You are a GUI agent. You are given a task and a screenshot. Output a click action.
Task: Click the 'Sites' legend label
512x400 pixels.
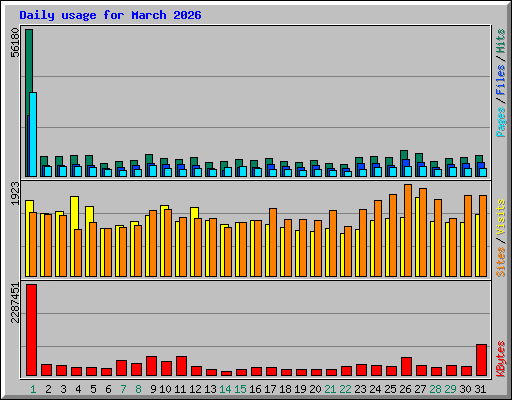click(501, 262)
